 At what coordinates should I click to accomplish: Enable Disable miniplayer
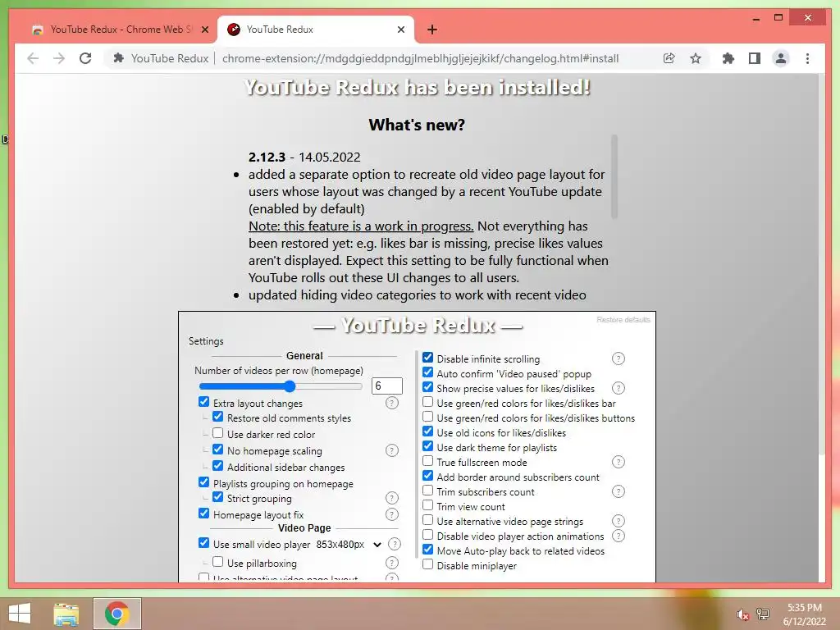point(427,564)
